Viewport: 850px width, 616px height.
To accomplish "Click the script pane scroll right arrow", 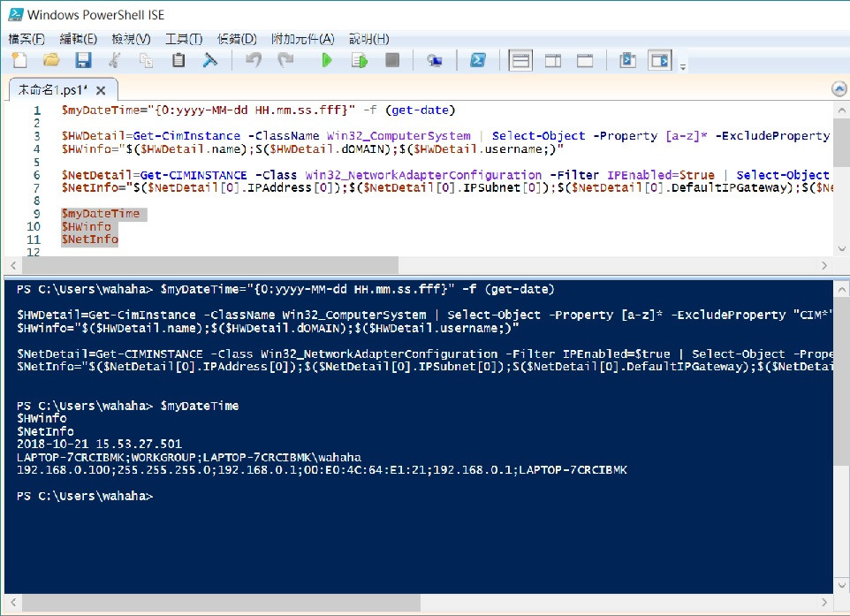I will (824, 265).
